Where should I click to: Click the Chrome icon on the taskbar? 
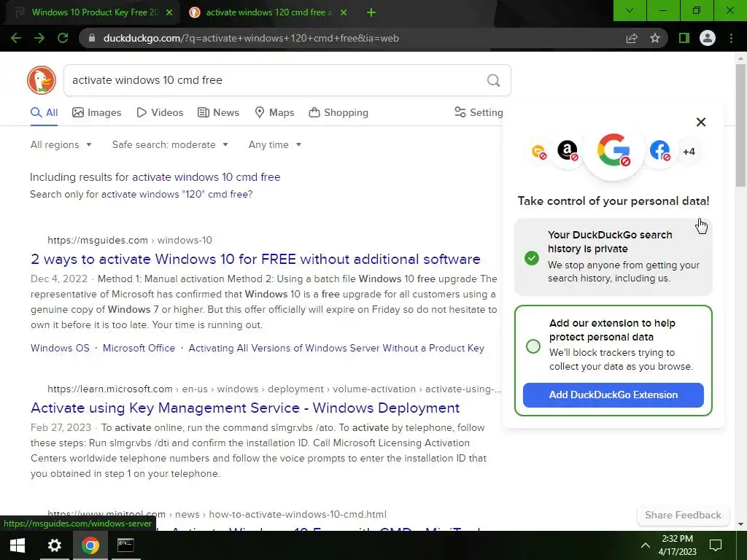[x=90, y=545]
